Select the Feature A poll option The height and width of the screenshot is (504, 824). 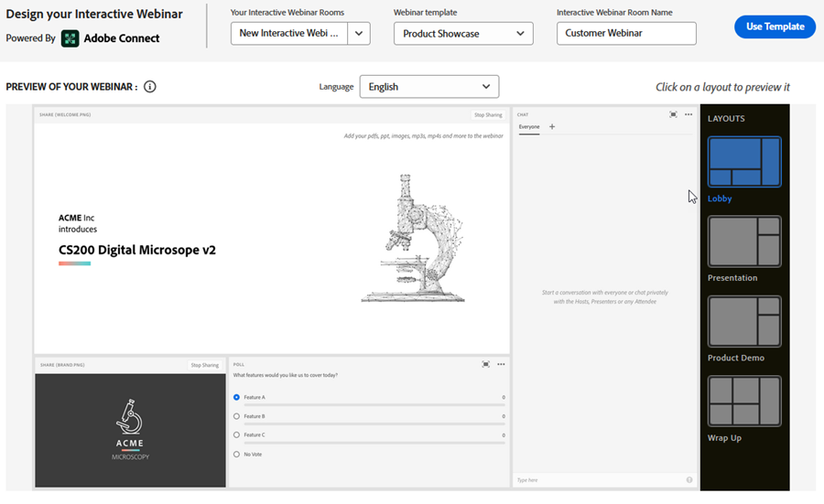(x=236, y=397)
